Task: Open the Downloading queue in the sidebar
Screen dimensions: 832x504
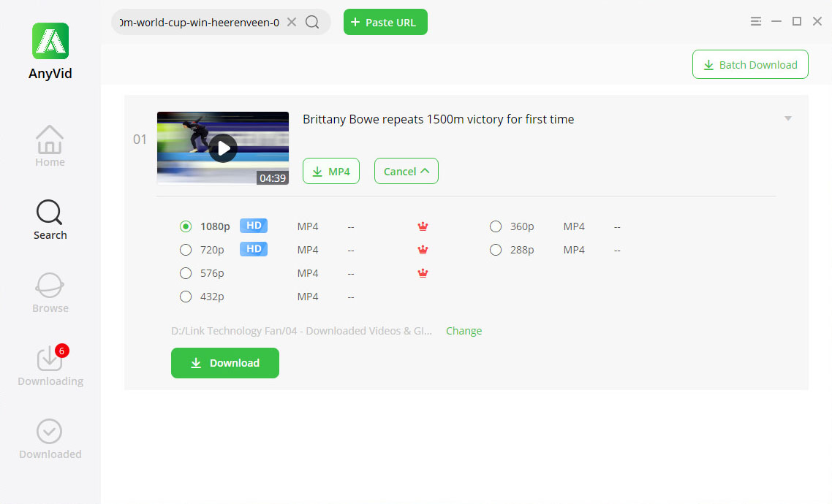Action: 50,364
